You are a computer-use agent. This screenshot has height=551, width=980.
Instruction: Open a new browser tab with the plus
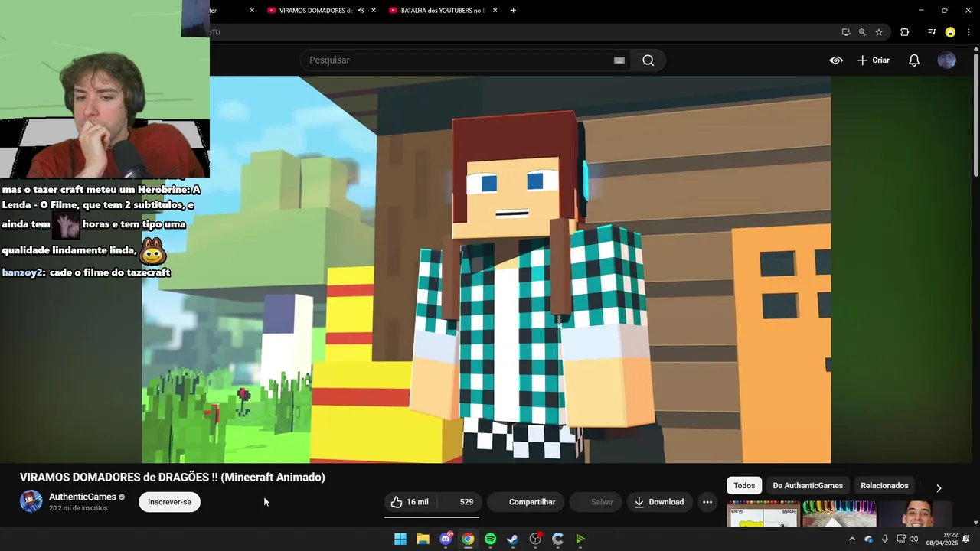[513, 11]
